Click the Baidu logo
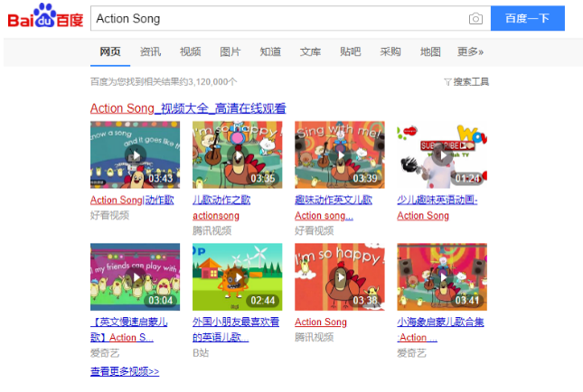The height and width of the screenshot is (392, 583). point(45,16)
